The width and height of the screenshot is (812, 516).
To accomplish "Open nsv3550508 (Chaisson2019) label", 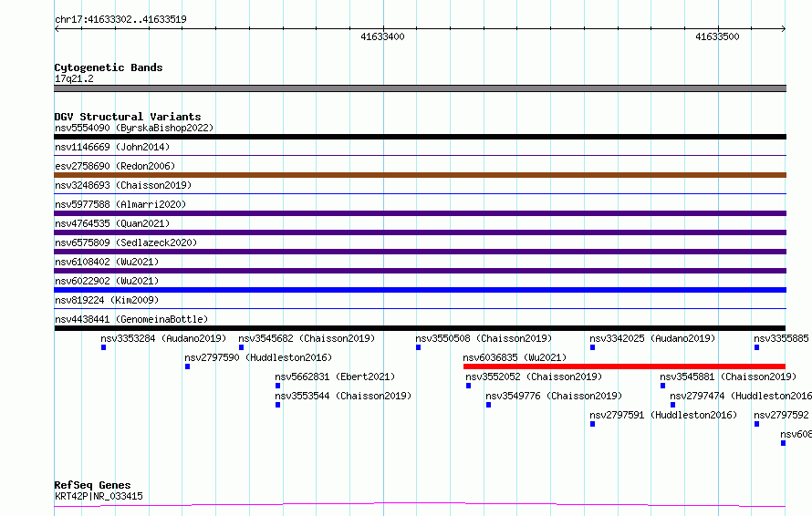I will (x=484, y=338).
